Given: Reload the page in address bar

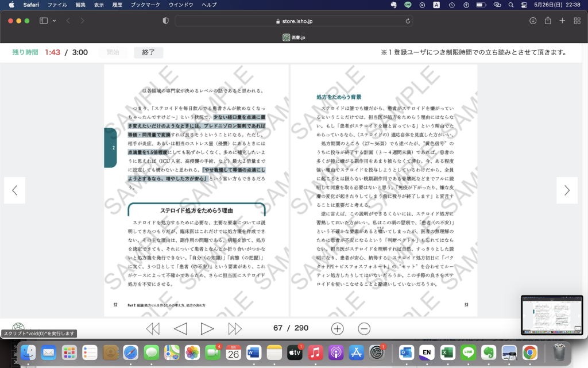Looking at the screenshot, I should (x=408, y=21).
